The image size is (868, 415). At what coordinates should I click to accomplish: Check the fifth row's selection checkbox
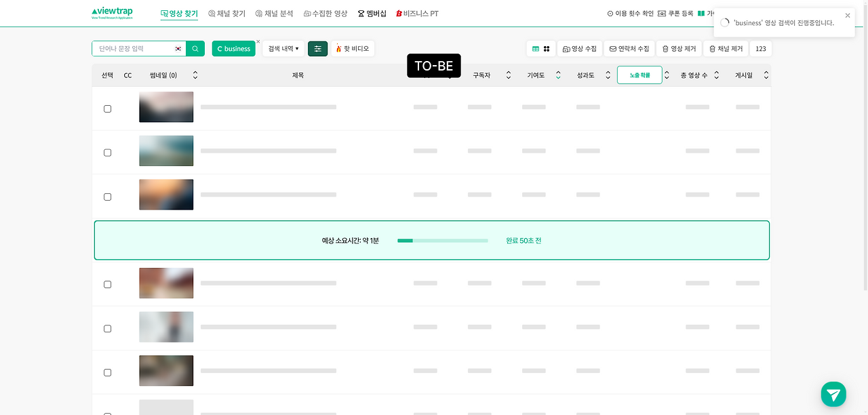[107, 328]
